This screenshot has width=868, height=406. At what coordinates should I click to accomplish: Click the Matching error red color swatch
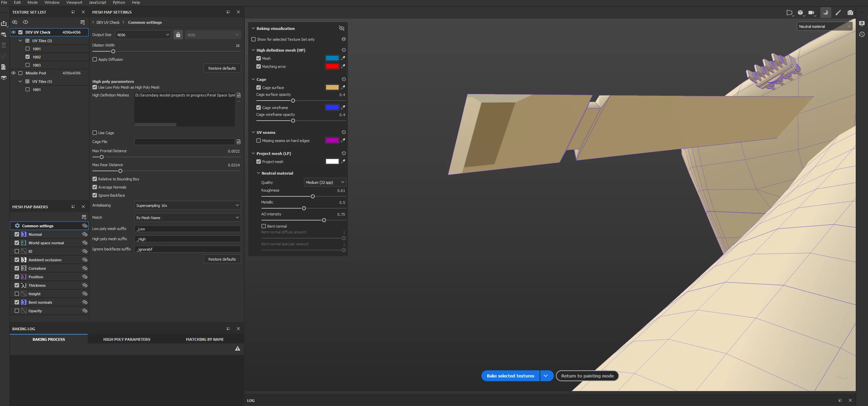pos(332,67)
